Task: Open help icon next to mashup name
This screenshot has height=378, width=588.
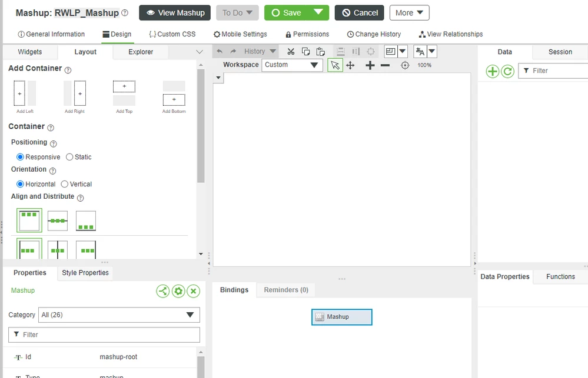Action: click(125, 13)
